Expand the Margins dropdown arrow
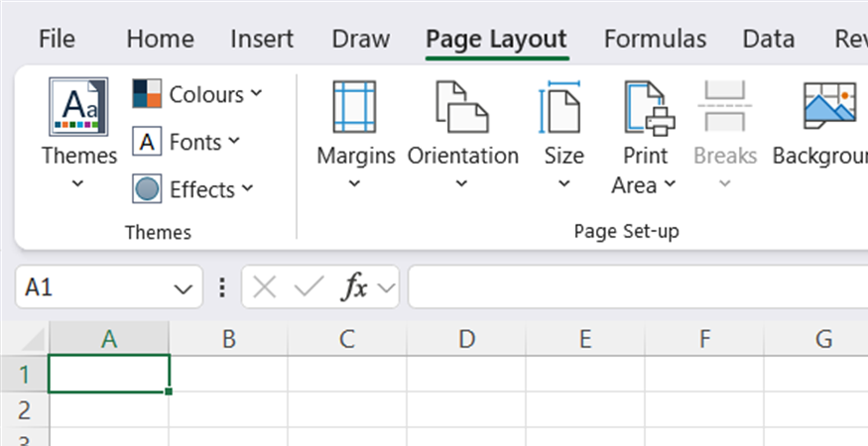 click(x=355, y=183)
